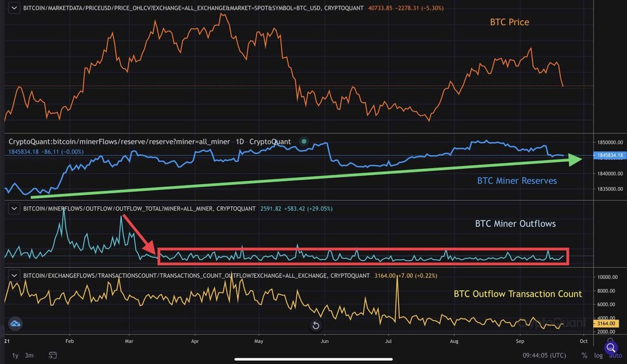The width and height of the screenshot is (627, 364).
Task: Click the miner outflow total series title
Action: [139, 209]
